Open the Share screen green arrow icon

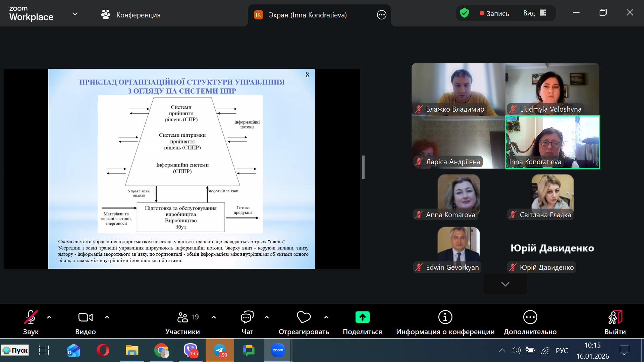pyautogui.click(x=362, y=317)
